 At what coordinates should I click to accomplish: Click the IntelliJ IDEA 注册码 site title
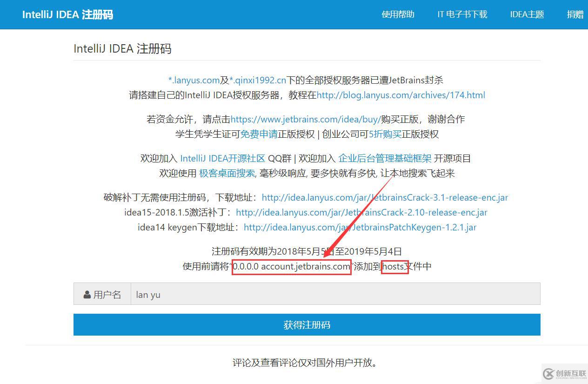coord(67,14)
